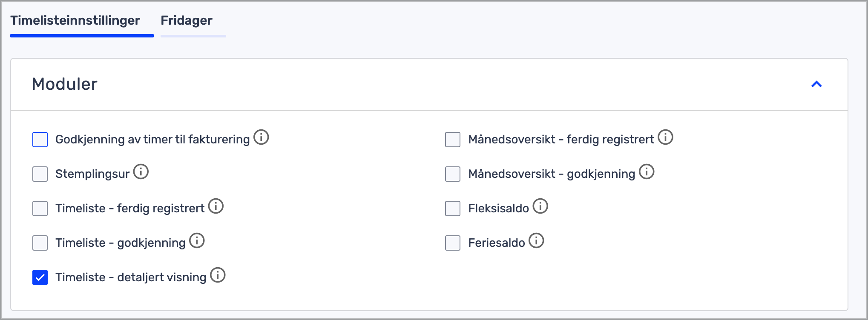The image size is (868, 320).
Task: Show info for Timeliste - ferdig registrert
Action: pyautogui.click(x=216, y=206)
